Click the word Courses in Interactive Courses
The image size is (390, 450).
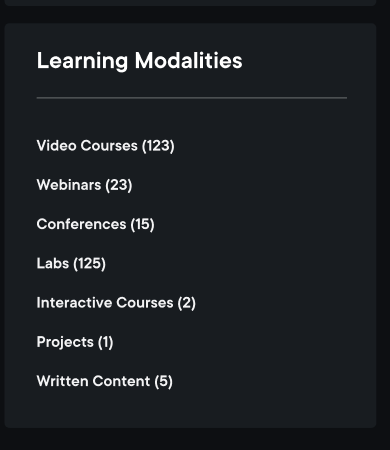(x=145, y=303)
